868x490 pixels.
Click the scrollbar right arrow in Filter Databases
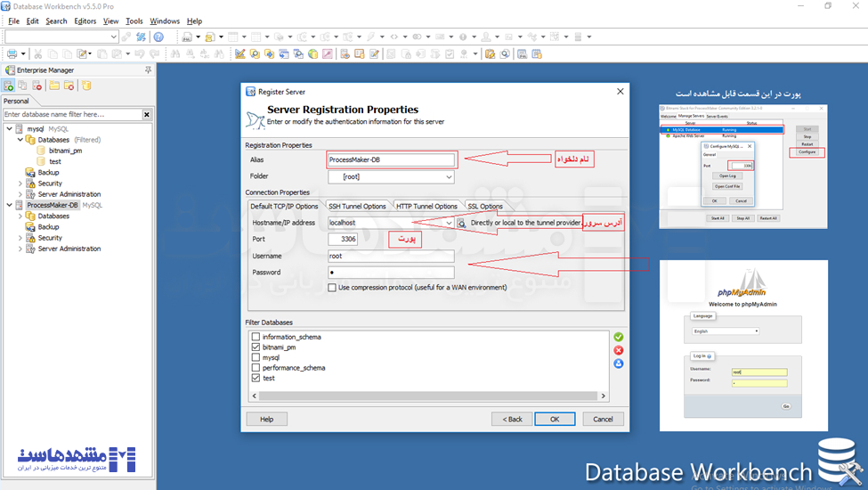click(604, 396)
